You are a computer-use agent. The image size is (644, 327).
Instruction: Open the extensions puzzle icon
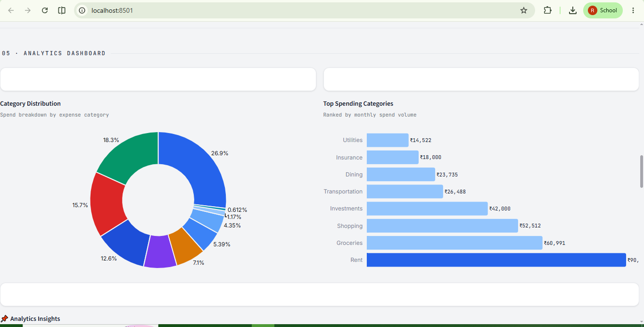547,10
